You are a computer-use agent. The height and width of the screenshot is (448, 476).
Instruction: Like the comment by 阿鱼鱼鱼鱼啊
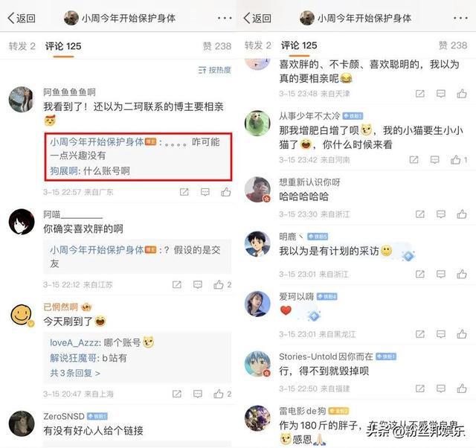pyautogui.click(x=225, y=192)
